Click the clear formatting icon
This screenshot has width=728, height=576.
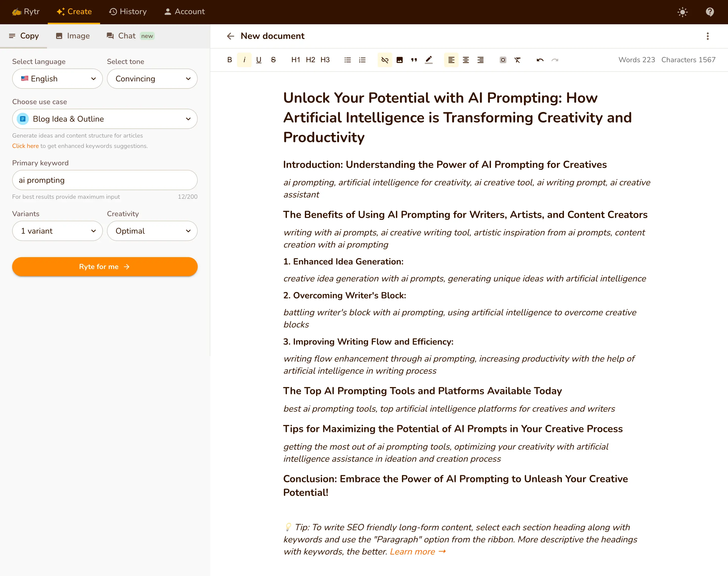517,60
